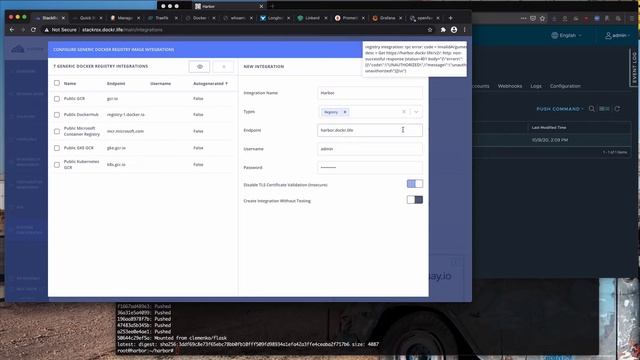The width and height of the screenshot is (640, 360).
Task: Check the Public Microsoft Container Registry checkbox
Action: pos(57,131)
